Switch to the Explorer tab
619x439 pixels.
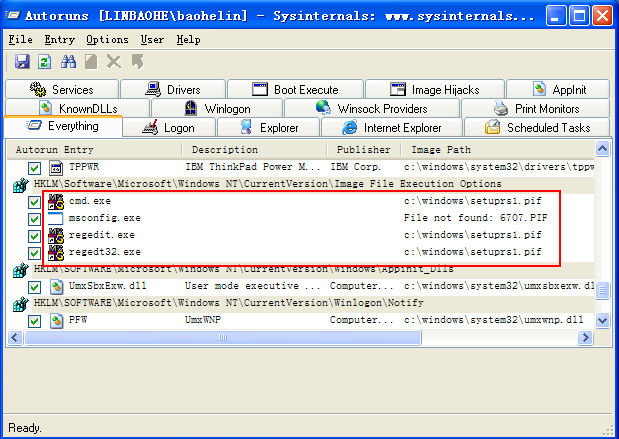point(268,128)
